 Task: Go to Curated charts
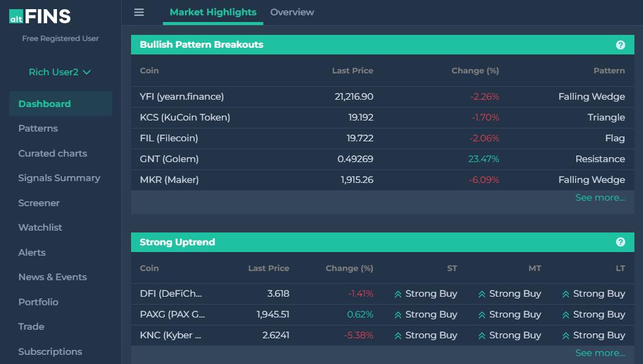click(x=53, y=154)
